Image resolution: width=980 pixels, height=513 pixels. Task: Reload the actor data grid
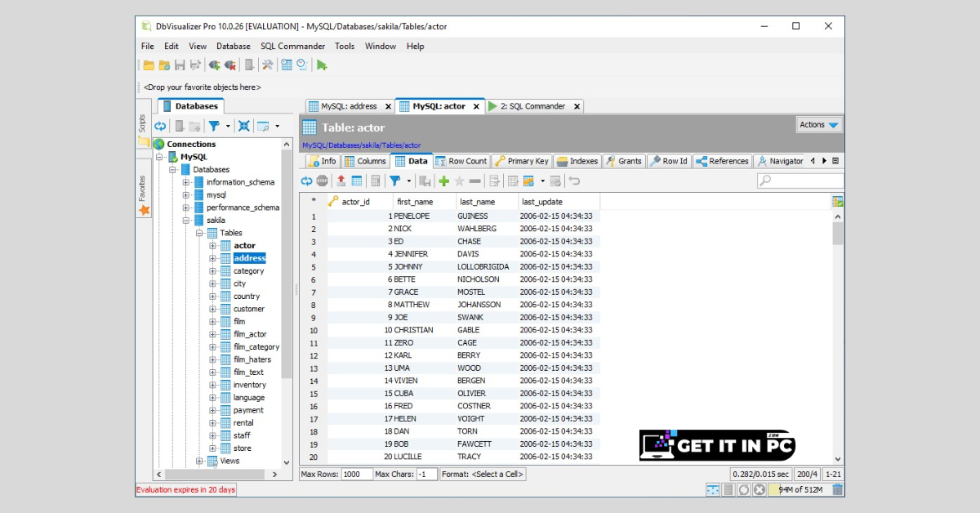306,181
